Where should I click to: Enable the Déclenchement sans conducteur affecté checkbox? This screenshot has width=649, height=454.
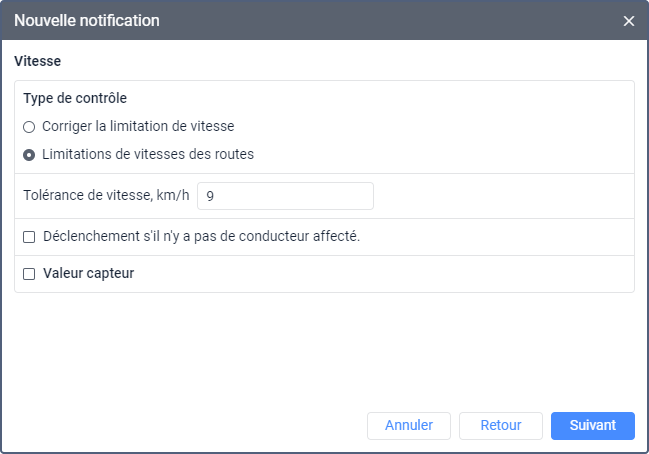point(29,237)
